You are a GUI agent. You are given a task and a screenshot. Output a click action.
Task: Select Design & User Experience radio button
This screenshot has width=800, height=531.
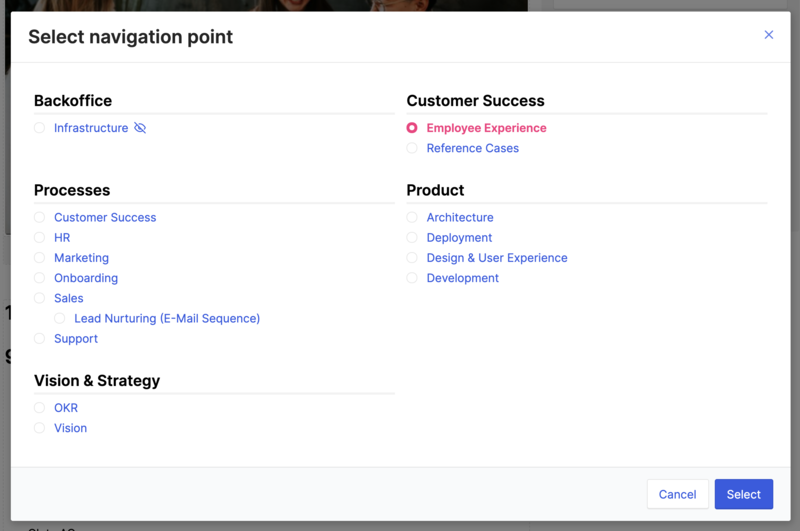pos(412,258)
